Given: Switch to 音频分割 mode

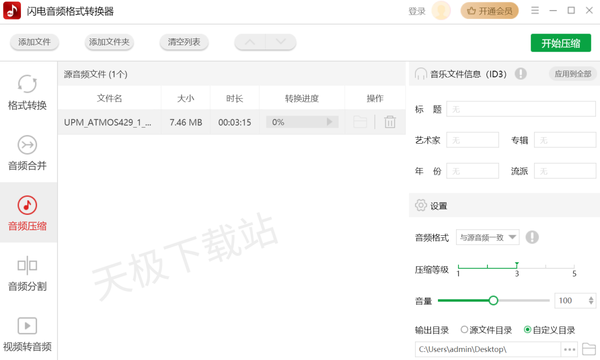Looking at the screenshot, I should [x=27, y=273].
